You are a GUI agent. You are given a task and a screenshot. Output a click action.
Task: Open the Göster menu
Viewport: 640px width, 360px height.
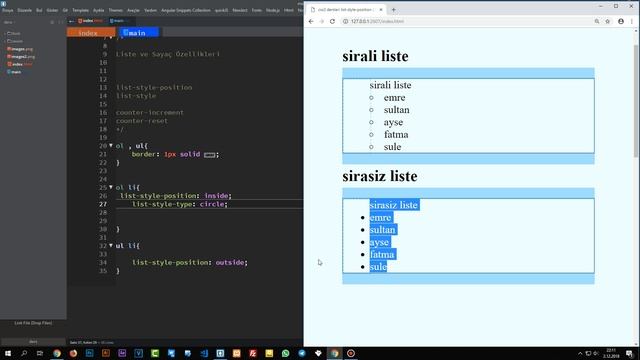tap(52, 10)
